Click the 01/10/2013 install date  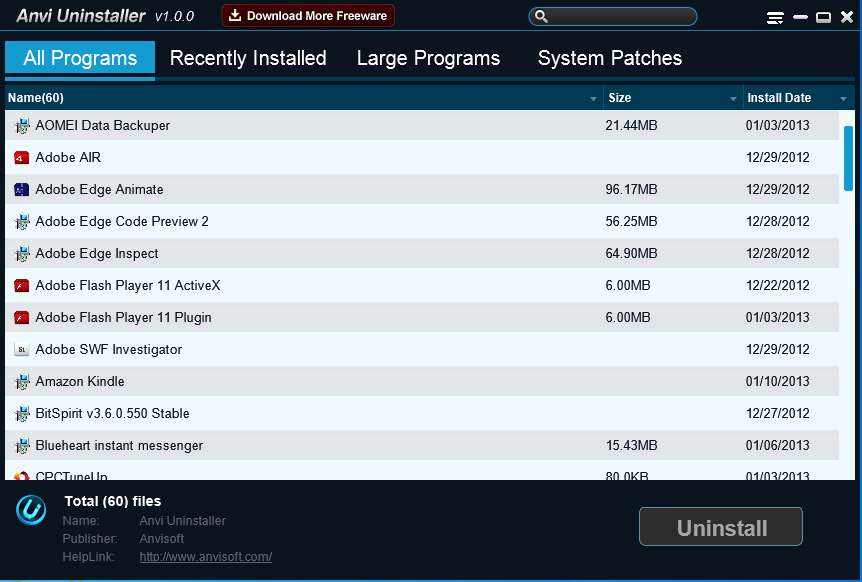777,381
